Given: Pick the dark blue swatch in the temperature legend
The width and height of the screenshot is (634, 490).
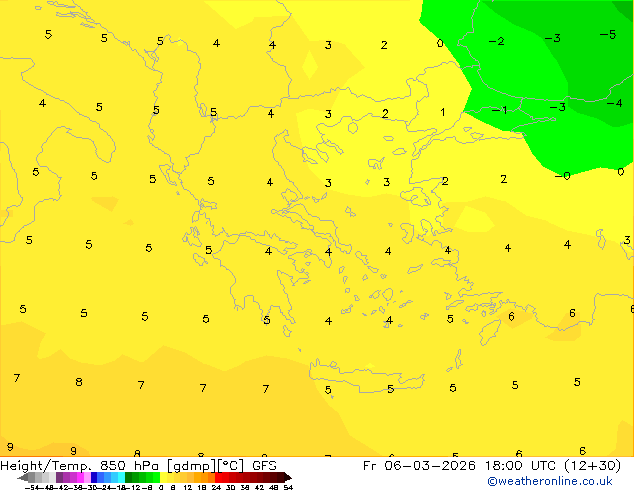Looking at the screenshot, I should pyautogui.click(x=94, y=478).
